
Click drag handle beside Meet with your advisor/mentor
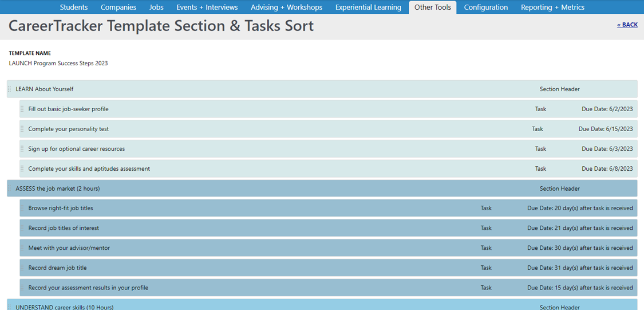coord(22,248)
